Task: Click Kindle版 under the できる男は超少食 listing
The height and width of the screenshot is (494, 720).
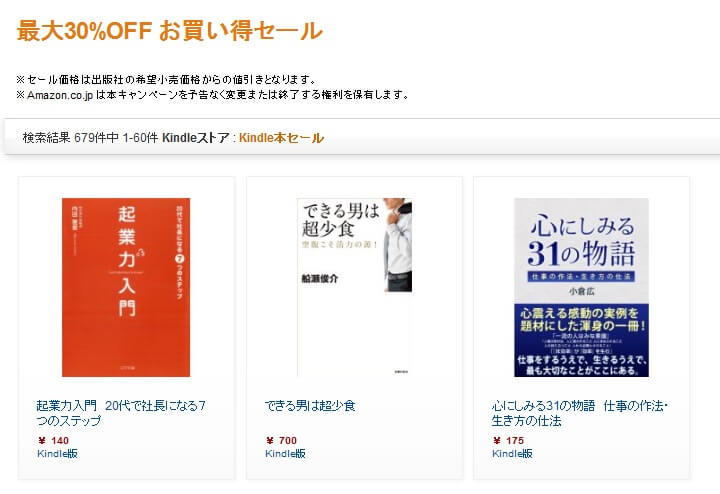Action: 285,454
